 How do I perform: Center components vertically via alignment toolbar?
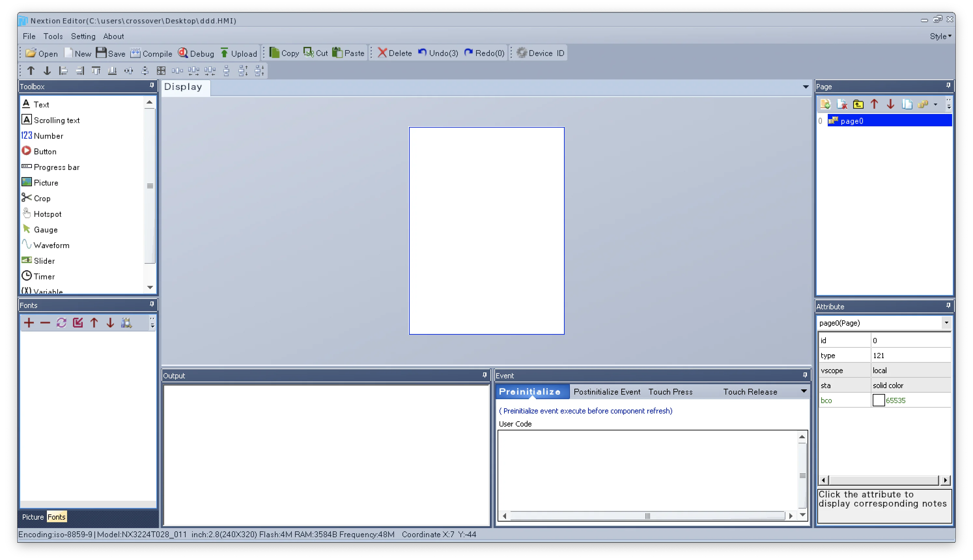click(145, 71)
